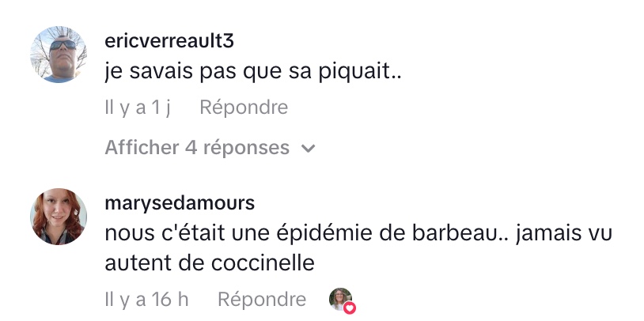Click the red heart badge on small avatar
Image resolution: width=644 pixels, height=321 pixels.
pyautogui.click(x=350, y=308)
